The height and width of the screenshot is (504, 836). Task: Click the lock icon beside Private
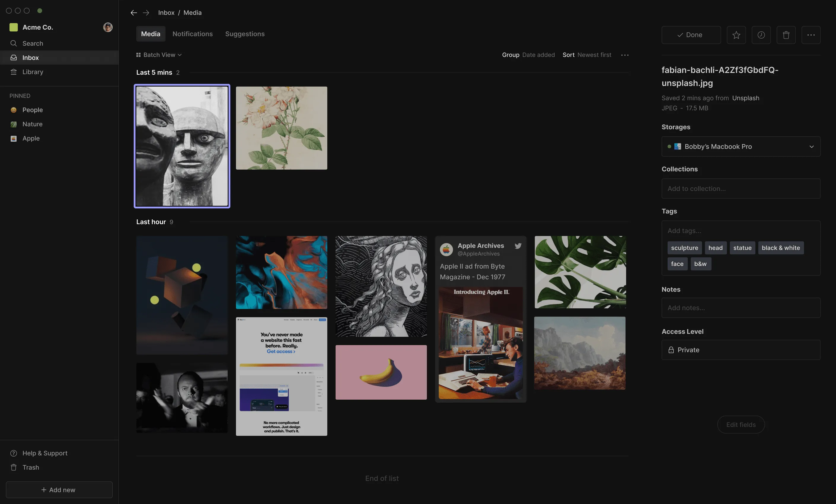671,350
